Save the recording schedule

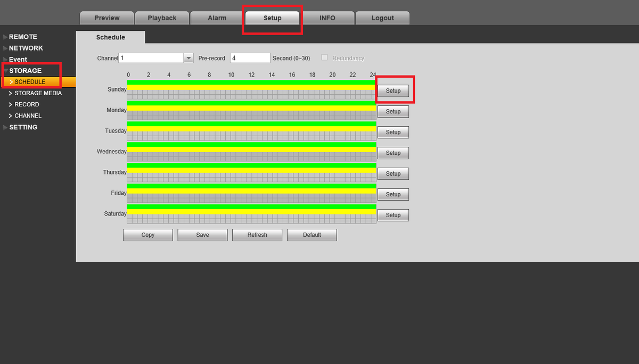point(202,235)
